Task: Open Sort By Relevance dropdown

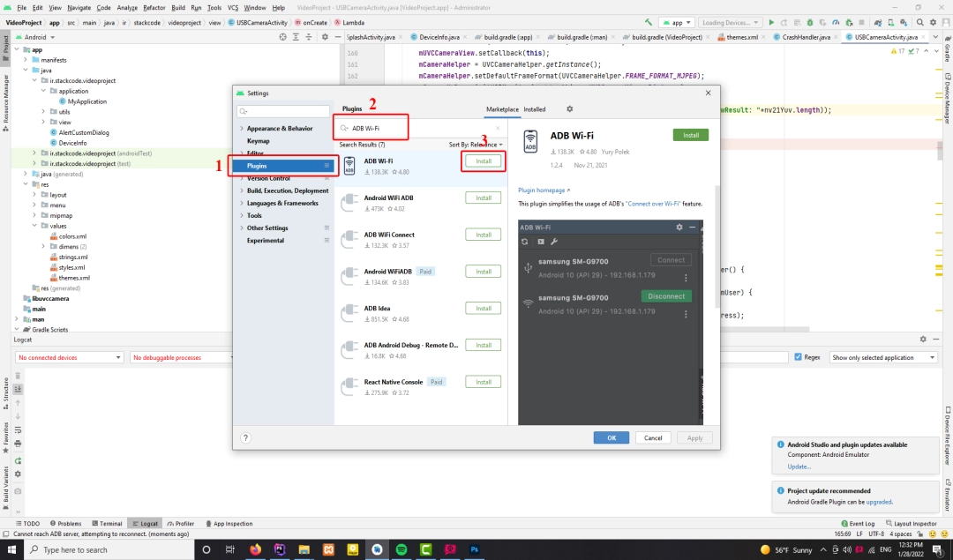Action: (x=476, y=145)
